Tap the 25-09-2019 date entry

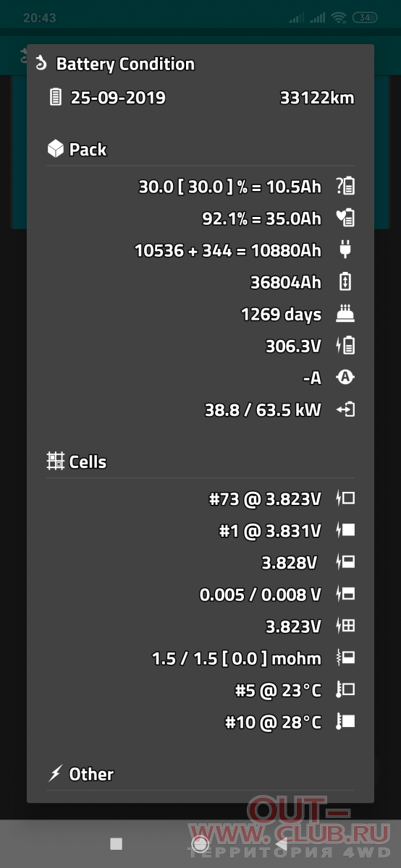(x=118, y=97)
